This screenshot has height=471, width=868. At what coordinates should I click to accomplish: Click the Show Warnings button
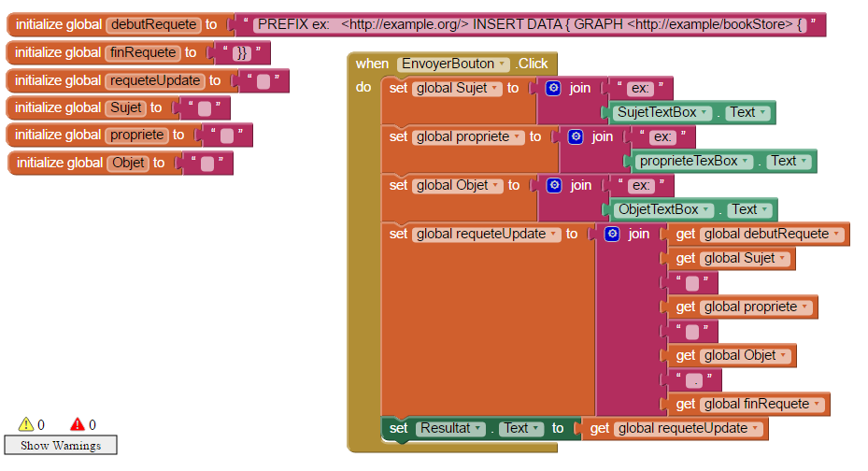(61, 445)
